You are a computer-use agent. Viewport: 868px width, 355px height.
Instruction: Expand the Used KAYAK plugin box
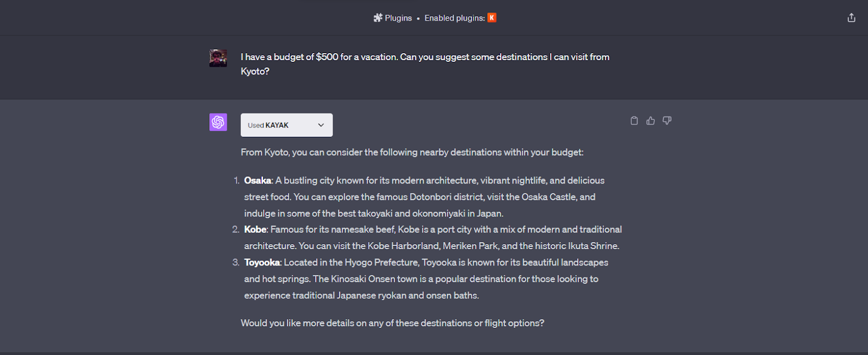click(286, 125)
